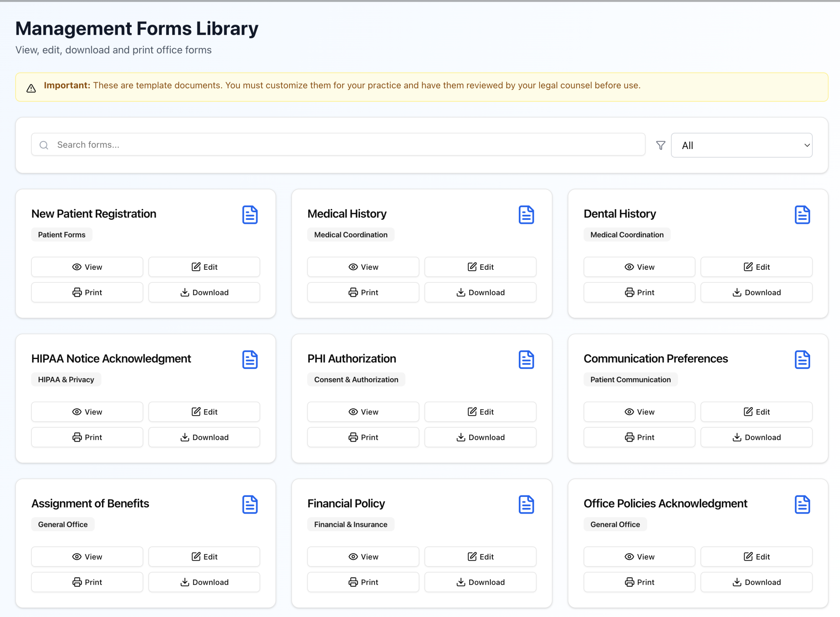Download the New Patient Registration form

[204, 292]
